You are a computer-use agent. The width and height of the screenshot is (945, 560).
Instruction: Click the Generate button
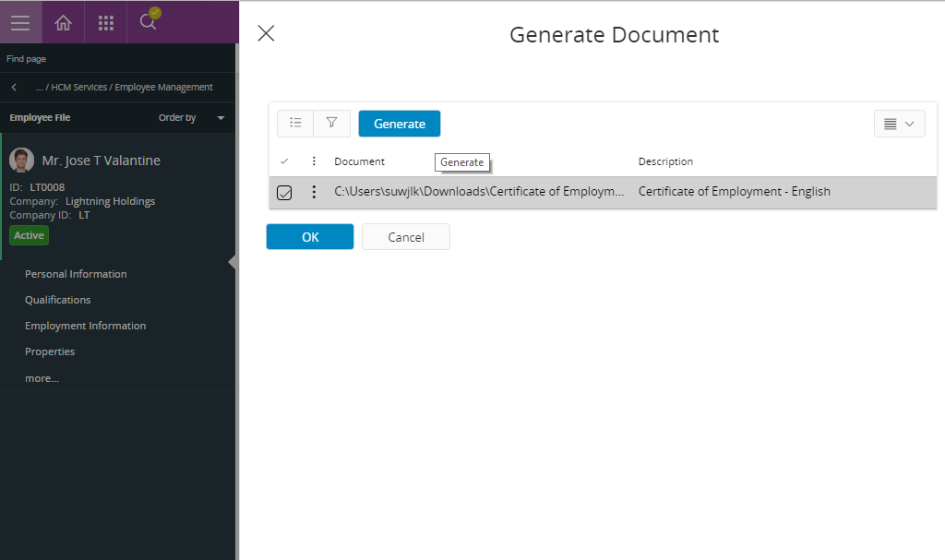point(400,124)
